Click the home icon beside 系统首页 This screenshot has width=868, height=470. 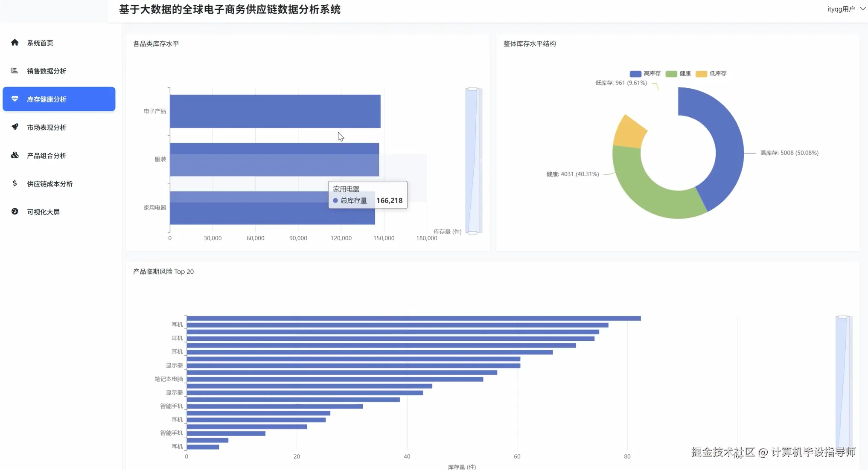click(15, 43)
